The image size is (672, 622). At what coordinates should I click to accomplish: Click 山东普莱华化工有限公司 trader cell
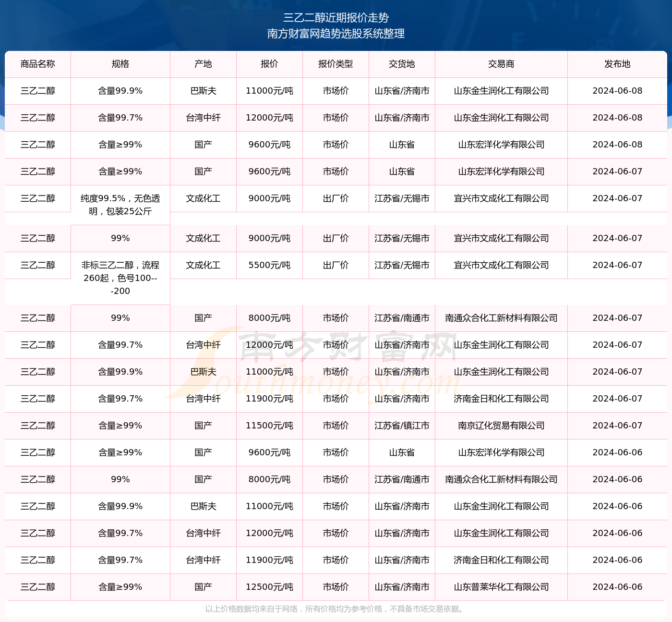tap(502, 587)
